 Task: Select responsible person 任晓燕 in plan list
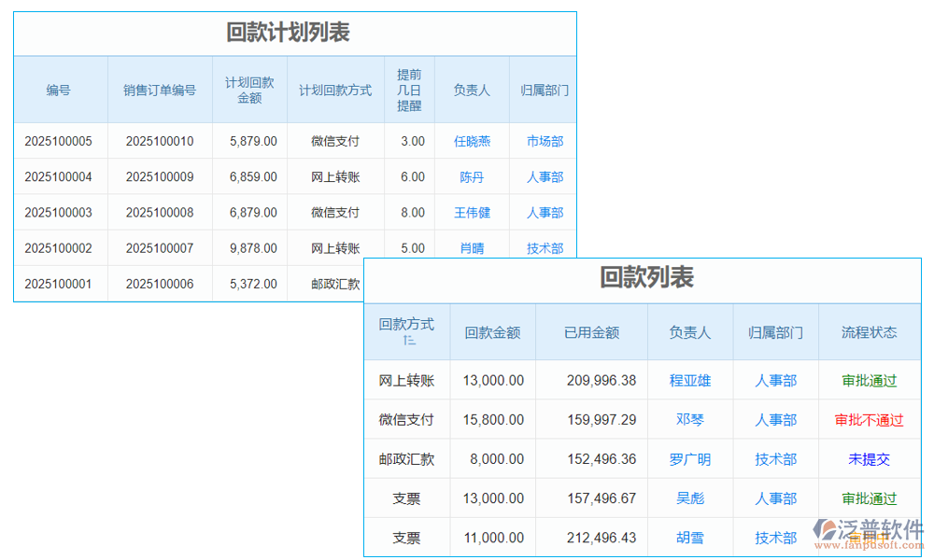click(472, 141)
